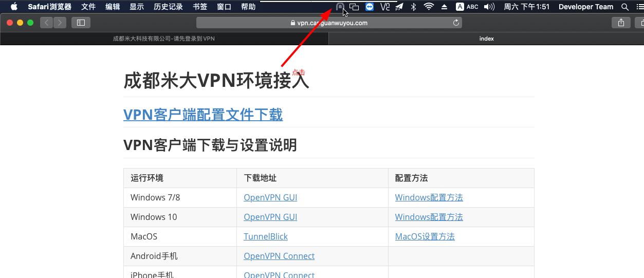Screen dimensions: 644x278
Task: Open the 历史记录 menu
Action: [168, 7]
